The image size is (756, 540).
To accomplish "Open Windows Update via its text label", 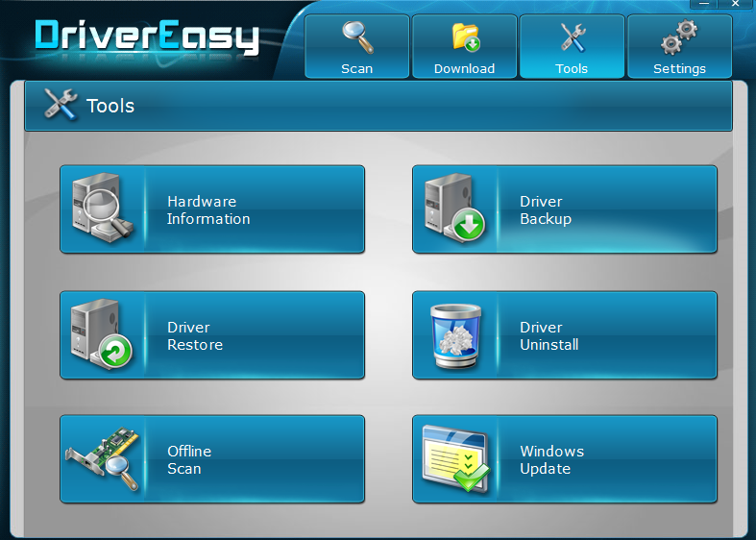I will [551, 460].
